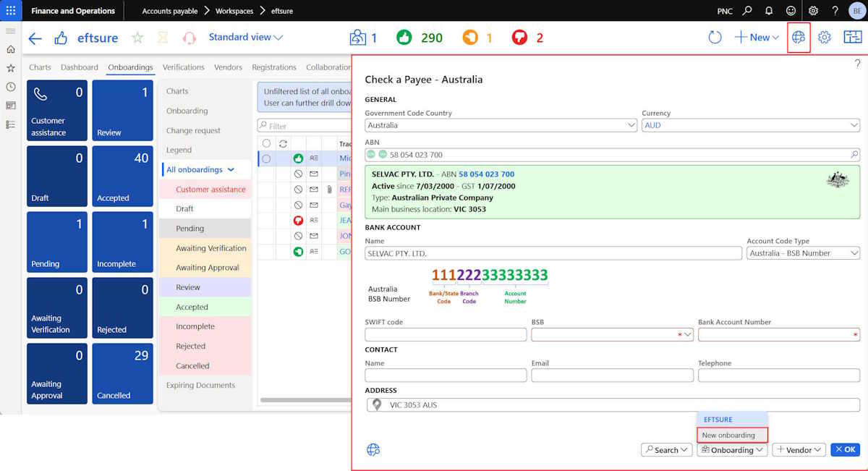Click the red thumbs-down 2 counter

click(x=527, y=38)
